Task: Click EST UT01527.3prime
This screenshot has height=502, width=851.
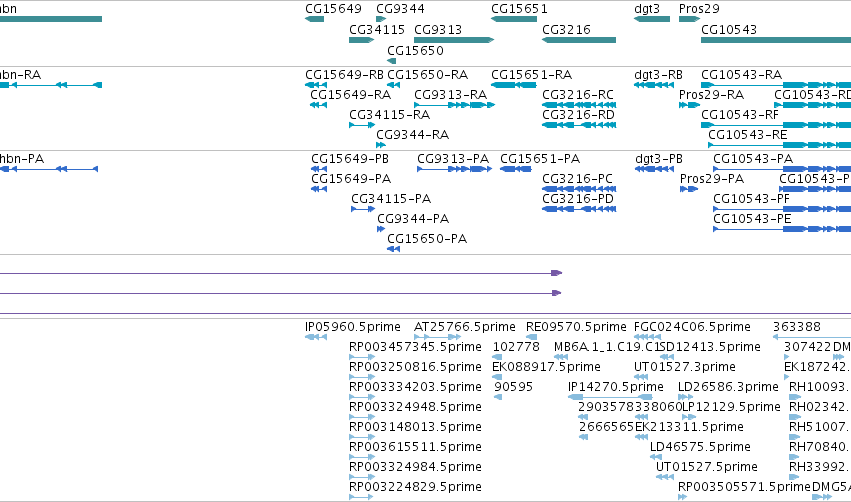Action: click(685, 367)
